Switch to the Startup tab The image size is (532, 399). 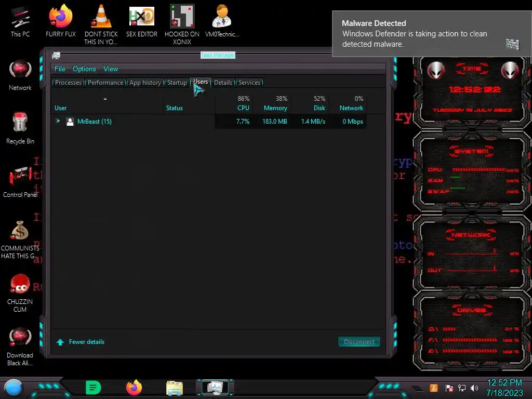coord(177,83)
